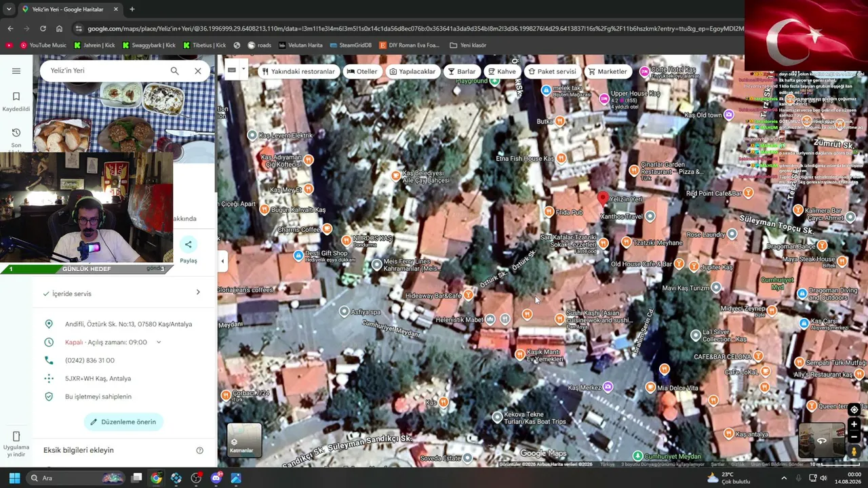
Task: Click the Upper House Kaş hotel marker
Action: pyautogui.click(x=605, y=99)
